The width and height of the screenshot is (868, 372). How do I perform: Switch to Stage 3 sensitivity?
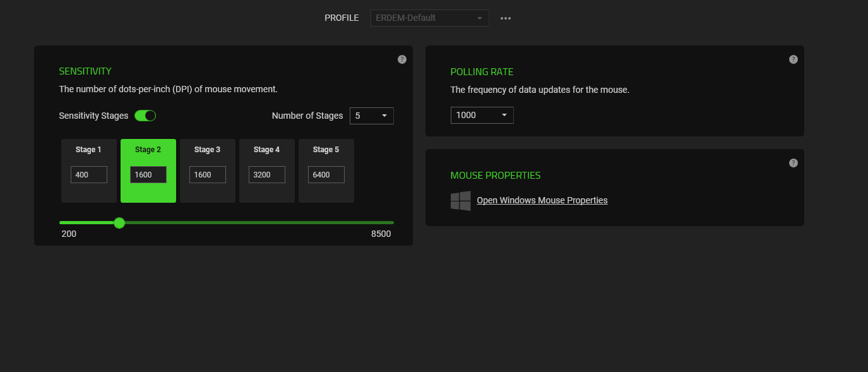click(x=208, y=150)
